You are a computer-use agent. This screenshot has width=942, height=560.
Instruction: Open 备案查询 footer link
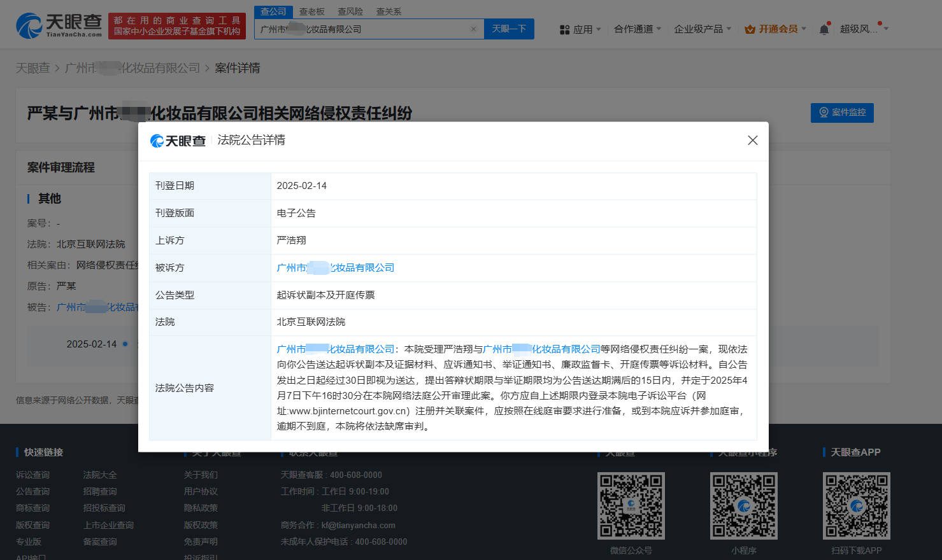click(100, 542)
